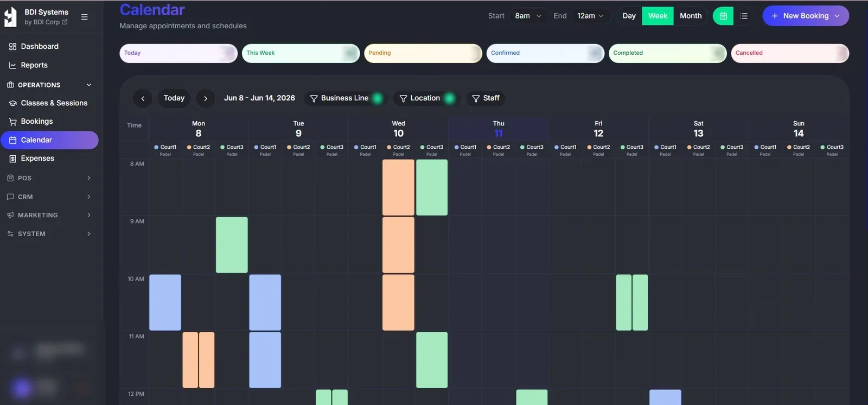The image size is (868, 405).
Task: Expand the POS section
Action: pyautogui.click(x=49, y=178)
